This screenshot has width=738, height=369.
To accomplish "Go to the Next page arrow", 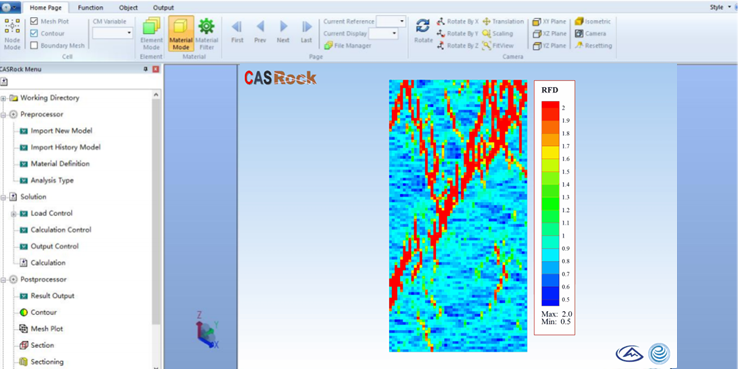I will click(x=283, y=27).
